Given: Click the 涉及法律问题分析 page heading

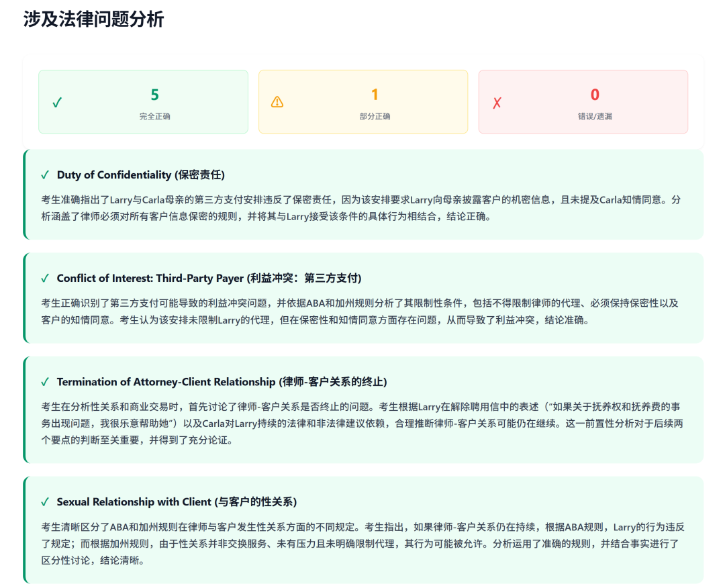Looking at the screenshot, I should tap(93, 19).
